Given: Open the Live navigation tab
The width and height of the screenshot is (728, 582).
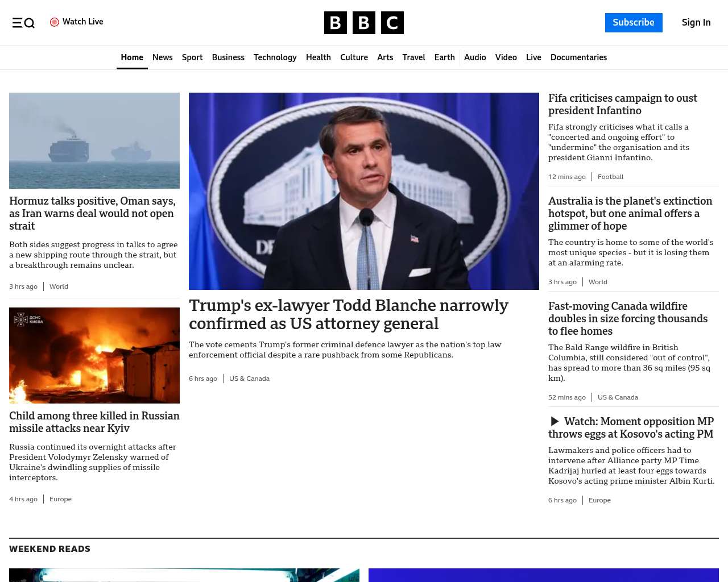Looking at the screenshot, I should [x=533, y=57].
